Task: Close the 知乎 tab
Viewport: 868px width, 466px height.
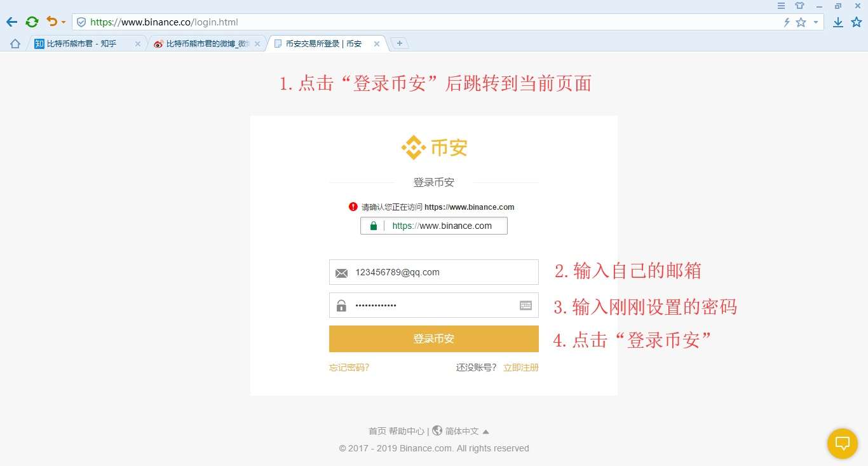Action: click(138, 44)
